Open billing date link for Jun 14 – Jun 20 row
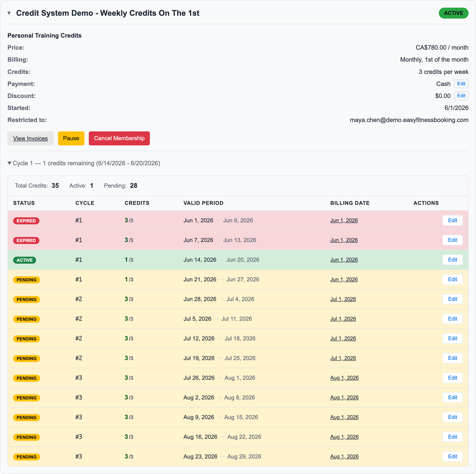Image resolution: width=476 pixels, height=474 pixels. pyautogui.click(x=344, y=260)
